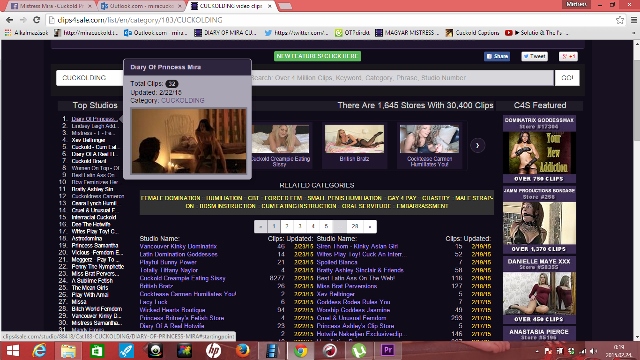
Task: Open the Apps shortcut in bookmarks bar
Action: [x=26, y=33]
